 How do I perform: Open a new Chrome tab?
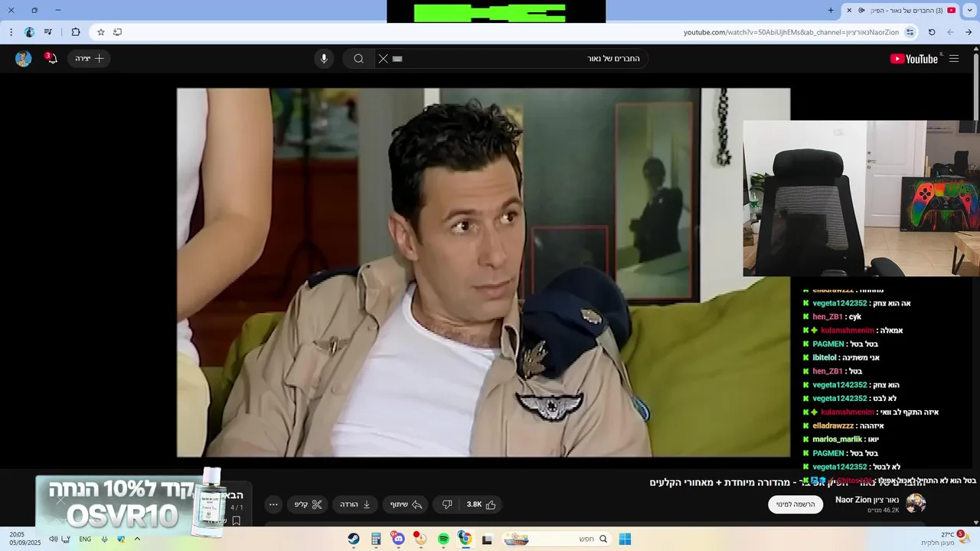831,10
